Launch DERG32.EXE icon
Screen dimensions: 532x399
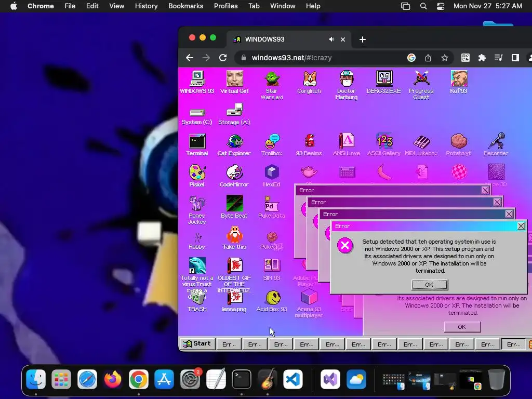[384, 82]
